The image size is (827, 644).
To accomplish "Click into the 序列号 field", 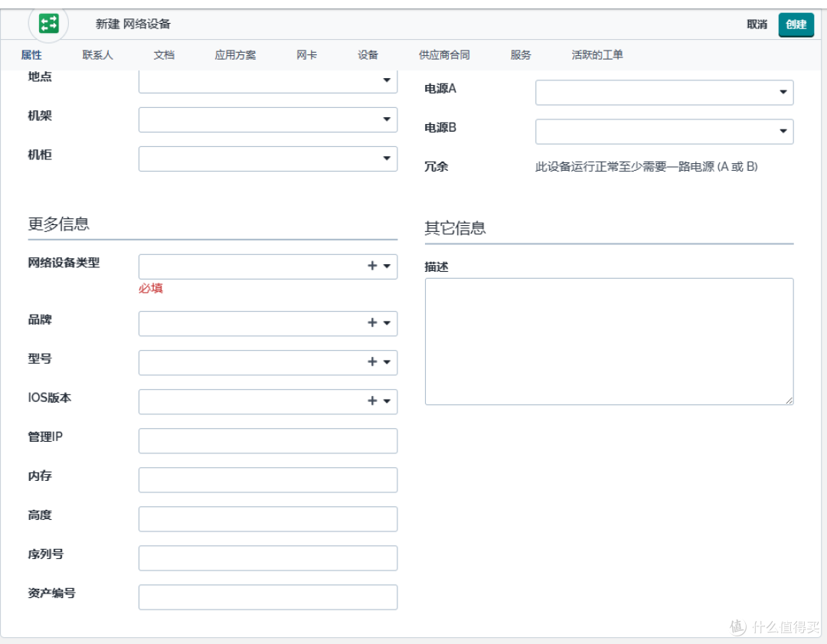I will coord(268,557).
